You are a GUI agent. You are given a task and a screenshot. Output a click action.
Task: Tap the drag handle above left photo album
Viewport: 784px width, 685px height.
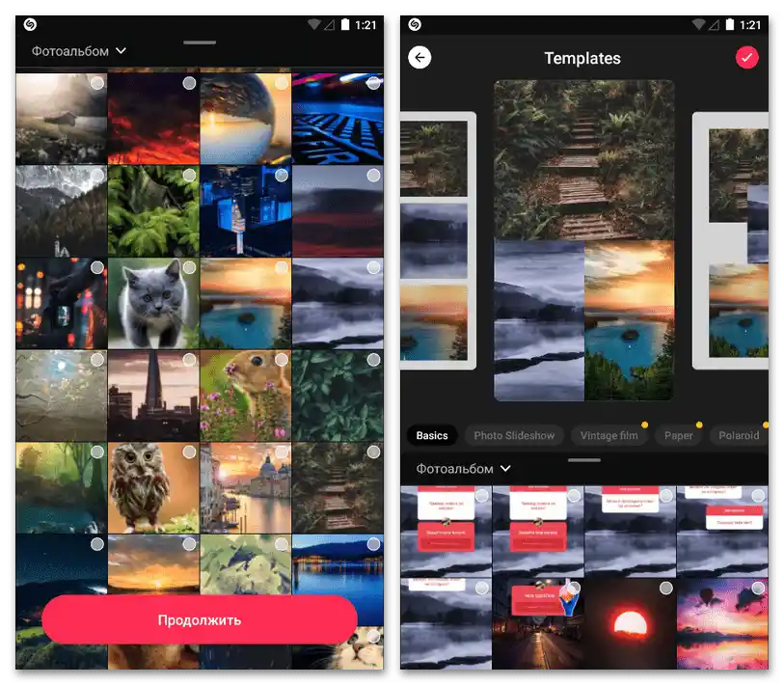tap(200, 42)
